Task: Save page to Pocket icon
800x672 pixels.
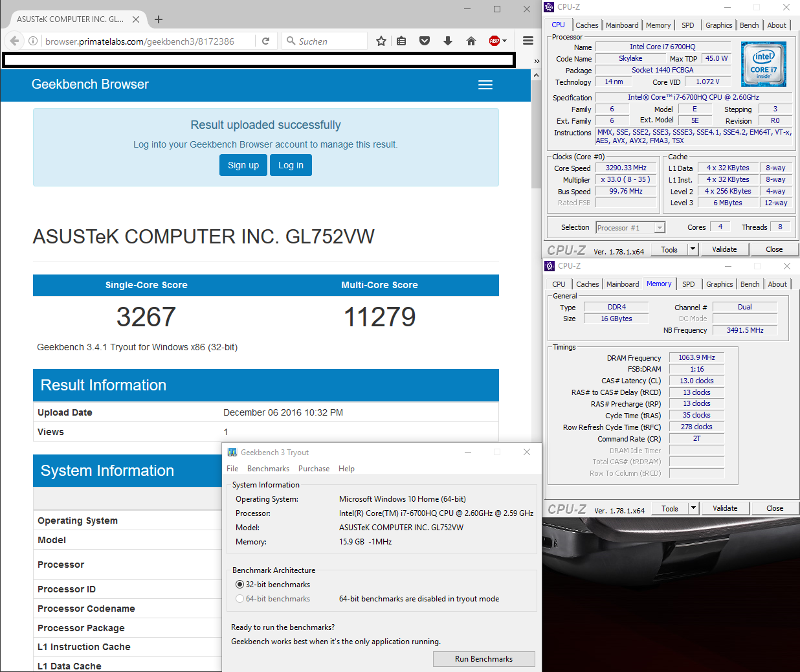Action: 425,41
